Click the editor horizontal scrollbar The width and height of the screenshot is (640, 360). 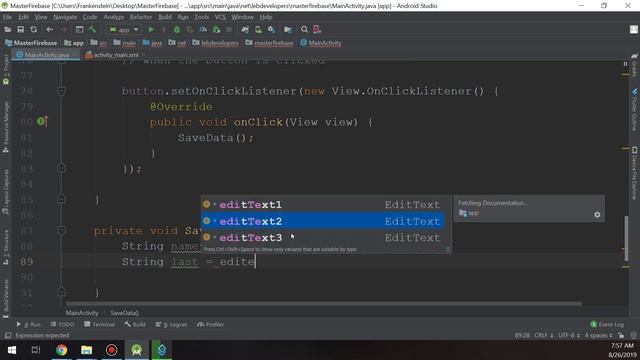[324, 304]
